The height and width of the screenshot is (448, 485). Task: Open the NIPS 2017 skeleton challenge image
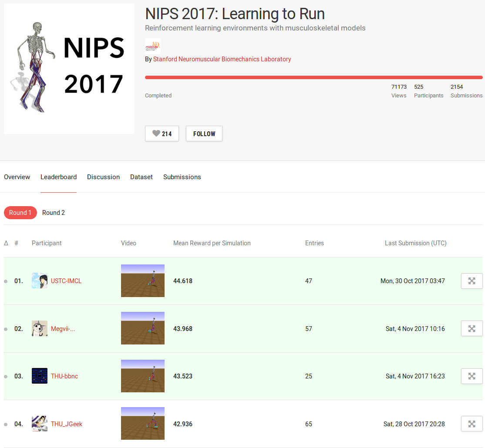coord(69,69)
